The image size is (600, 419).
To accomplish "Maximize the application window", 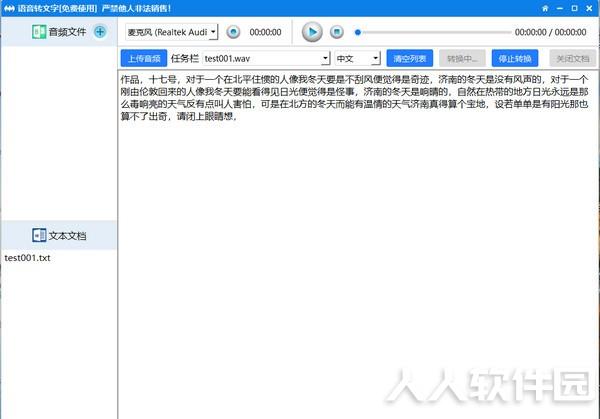I will 574,8.
